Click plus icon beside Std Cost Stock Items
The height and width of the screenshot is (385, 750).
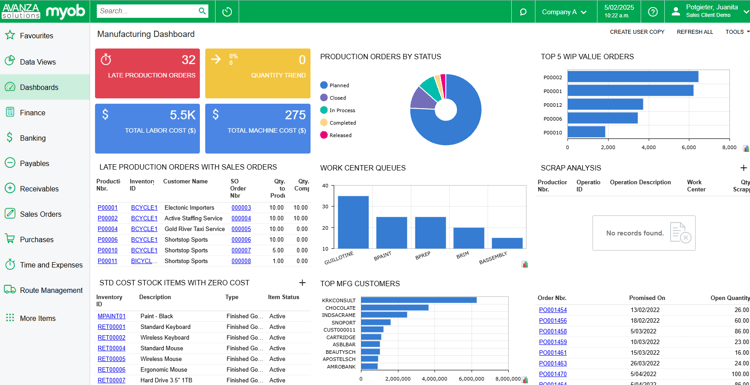(x=302, y=283)
